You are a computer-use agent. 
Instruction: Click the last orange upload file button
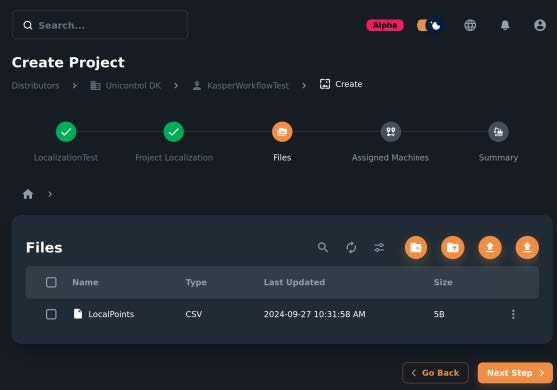527,247
